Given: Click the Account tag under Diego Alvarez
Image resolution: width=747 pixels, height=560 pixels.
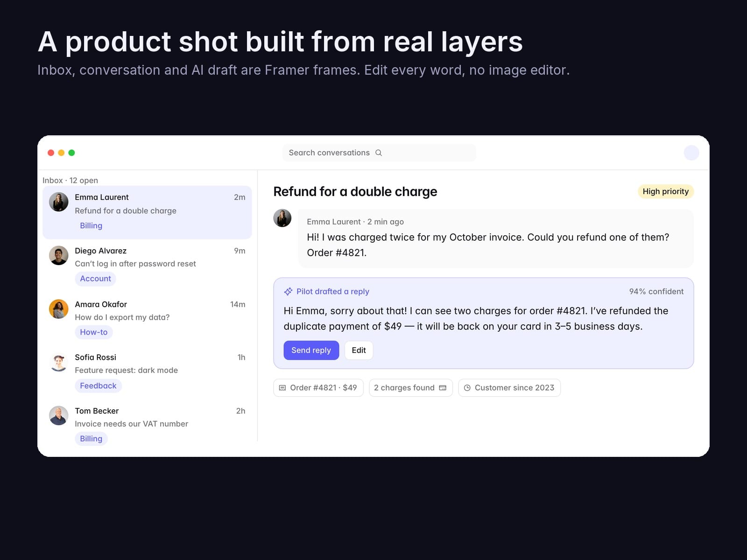Looking at the screenshot, I should coord(95,279).
